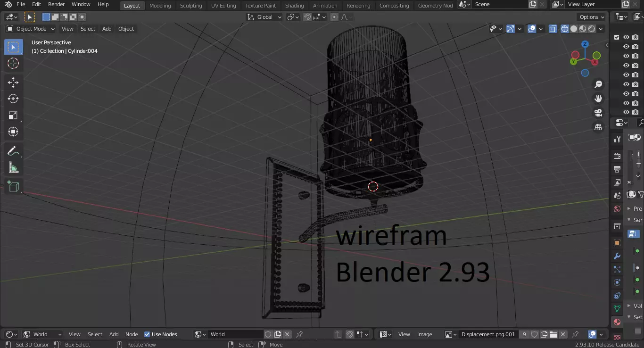Open the View Layer properties tab

pos(617,182)
